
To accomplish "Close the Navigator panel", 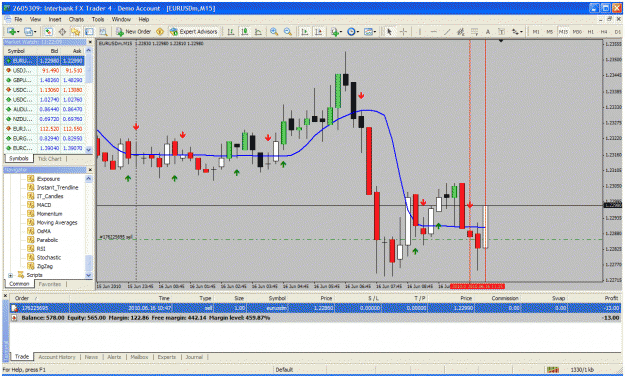I will [x=90, y=170].
